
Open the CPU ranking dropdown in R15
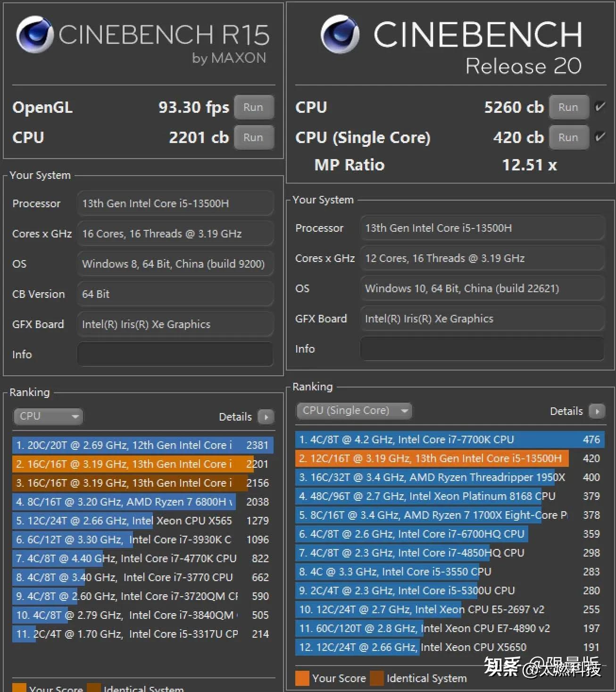coord(49,416)
